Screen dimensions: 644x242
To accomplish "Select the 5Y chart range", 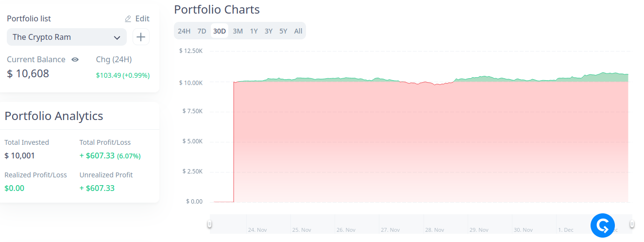I will (283, 31).
